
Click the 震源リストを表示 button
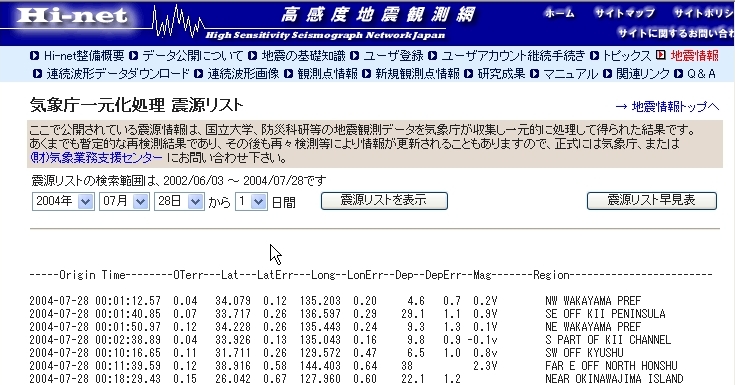(x=384, y=201)
